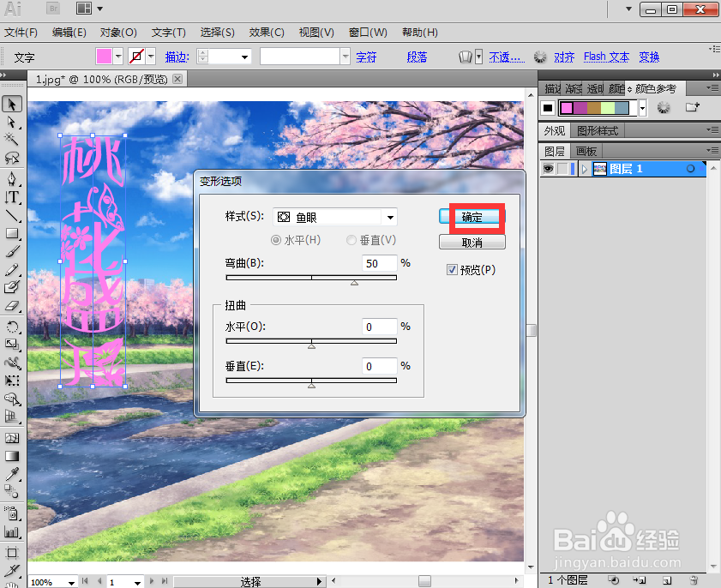
Task: Select the Warp tool
Action: click(x=12, y=363)
